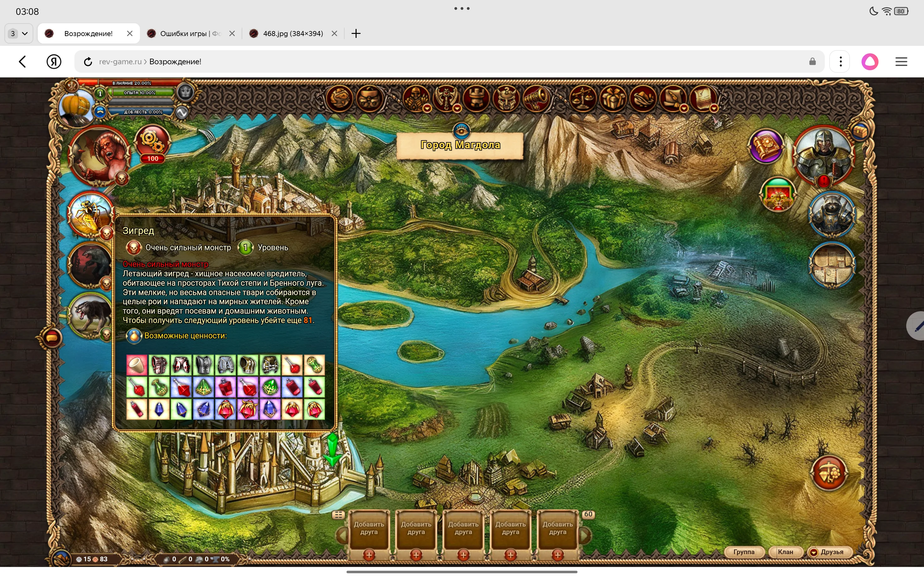
Task: Switch to the 468.jpg browser tab
Action: pos(293,34)
